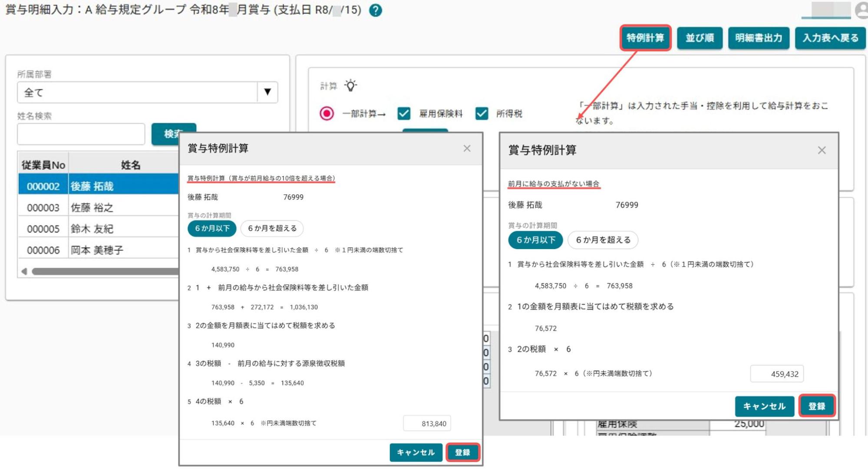This screenshot has width=868, height=469.
Task: Click the 姓名検索 input field
Action: point(81,134)
